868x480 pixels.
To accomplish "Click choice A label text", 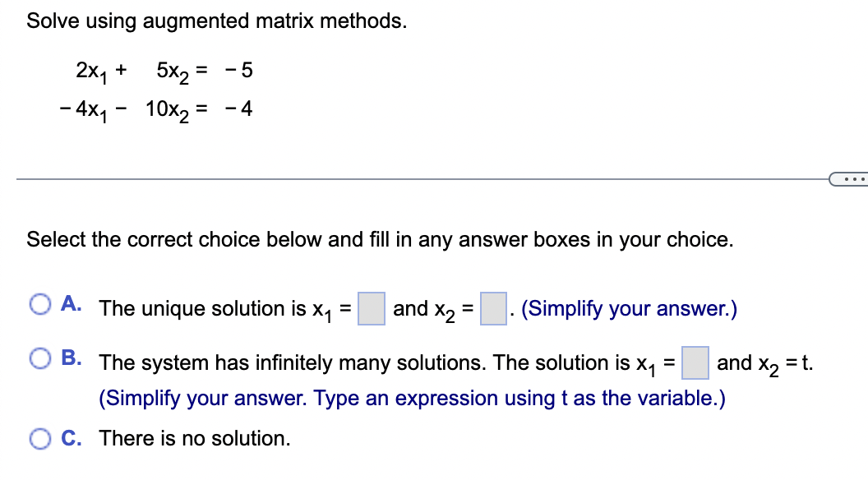I will tap(70, 303).
